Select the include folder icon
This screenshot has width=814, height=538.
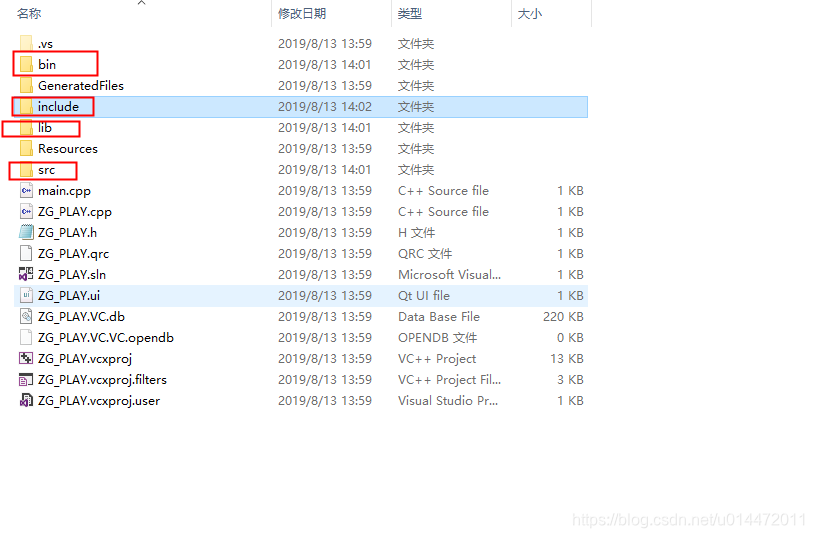pyautogui.click(x=26, y=106)
